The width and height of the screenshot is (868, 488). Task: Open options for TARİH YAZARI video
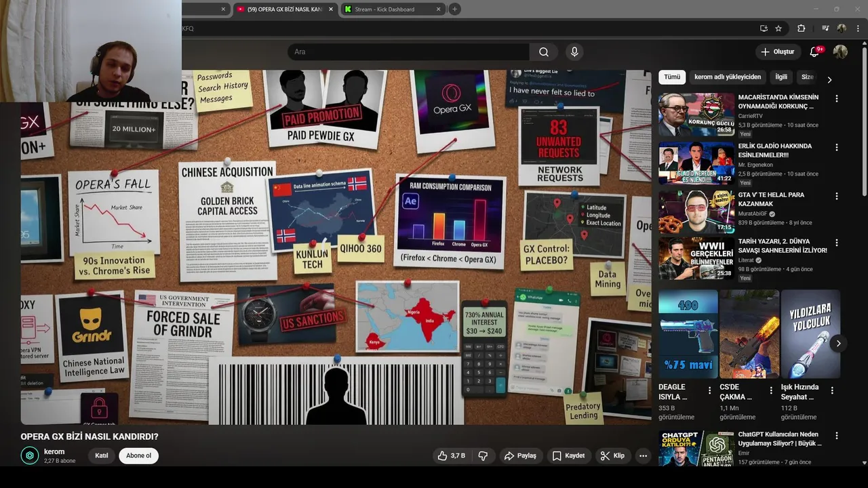[x=836, y=243]
